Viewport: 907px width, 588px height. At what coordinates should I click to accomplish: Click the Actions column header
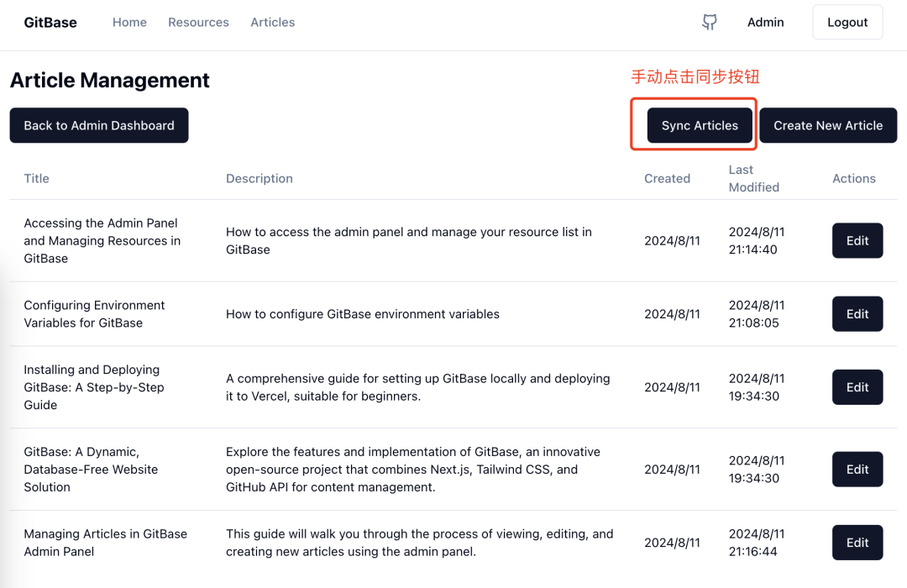[x=854, y=179]
